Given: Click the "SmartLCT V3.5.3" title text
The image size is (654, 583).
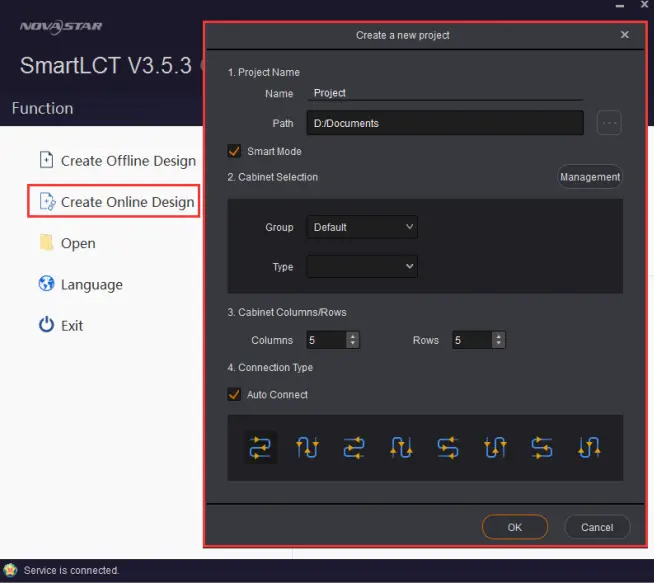Looking at the screenshot, I should [x=106, y=65].
